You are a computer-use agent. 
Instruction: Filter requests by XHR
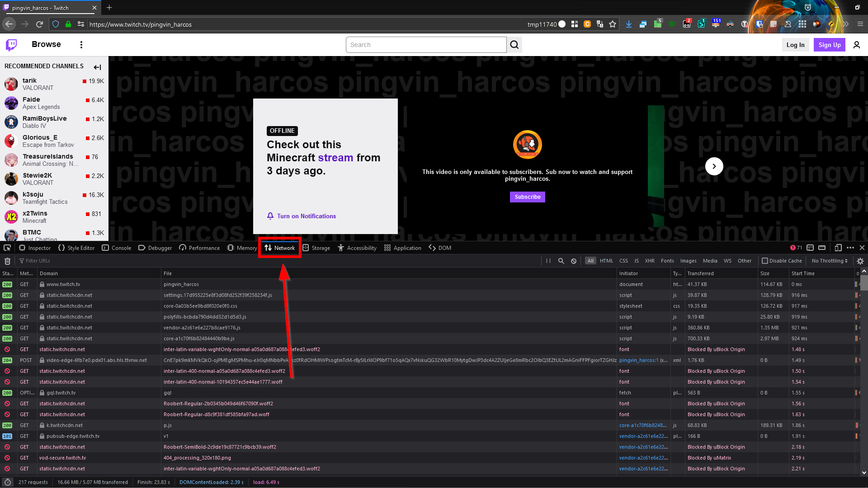[650, 261]
